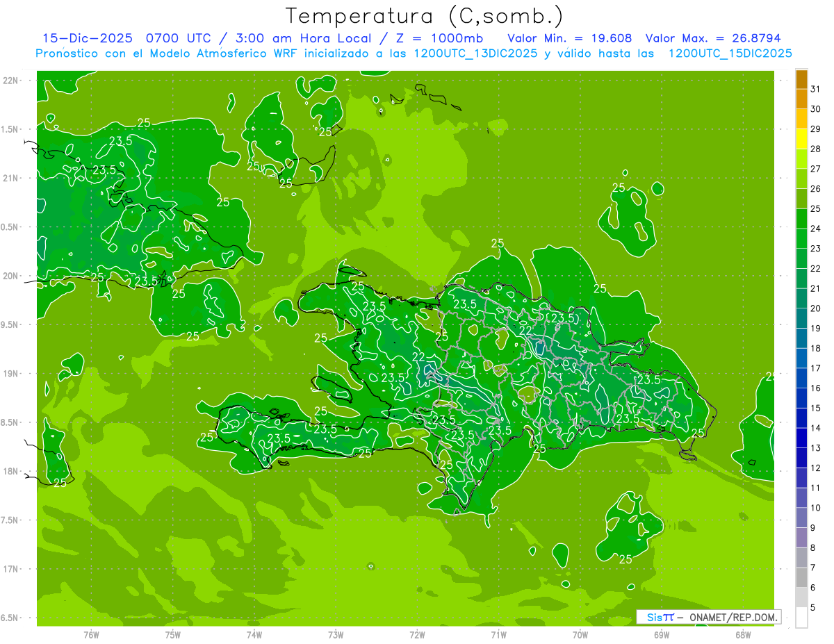Click the legend value "20"
This screenshot has height=644, width=834.
click(x=815, y=308)
